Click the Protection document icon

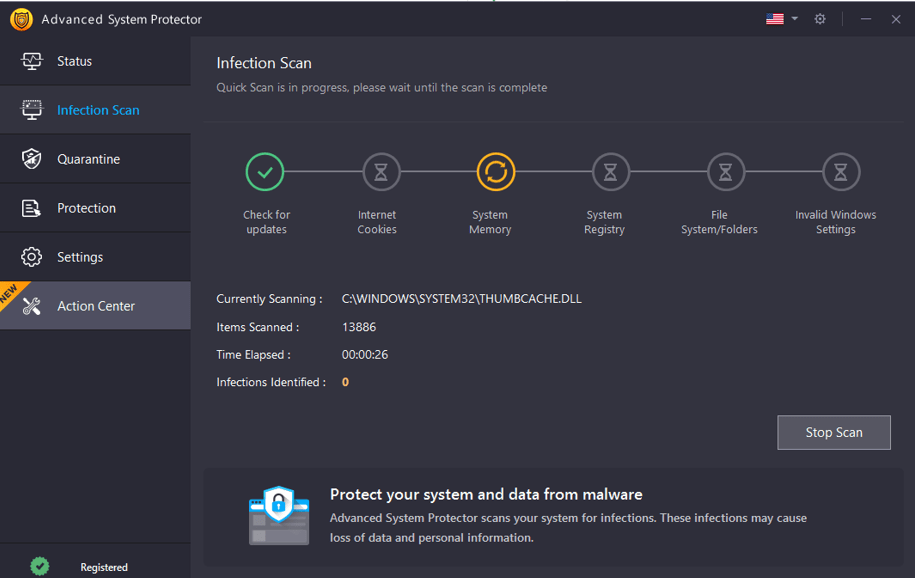(x=31, y=208)
